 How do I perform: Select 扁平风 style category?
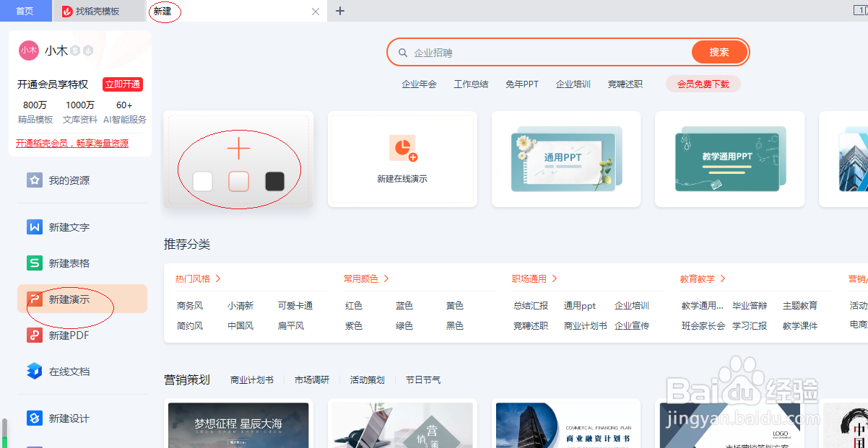[291, 326]
